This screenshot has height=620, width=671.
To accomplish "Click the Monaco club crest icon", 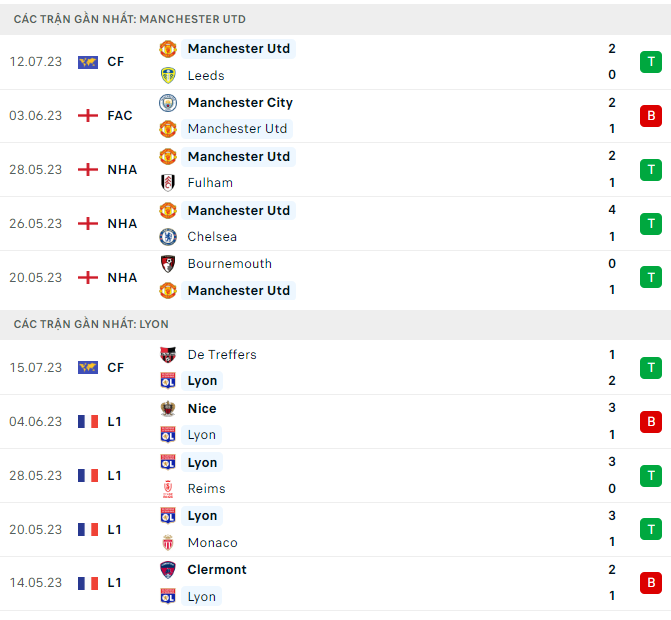I will (x=168, y=543).
